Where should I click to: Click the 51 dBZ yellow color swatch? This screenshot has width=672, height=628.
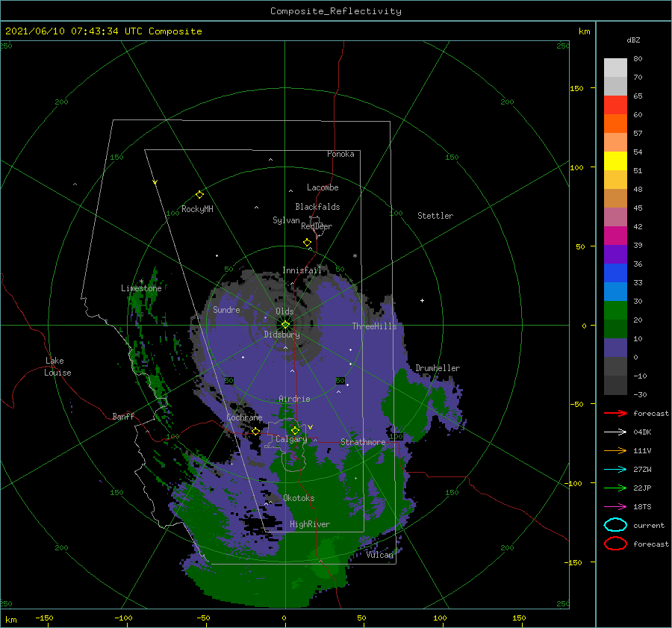(615, 161)
